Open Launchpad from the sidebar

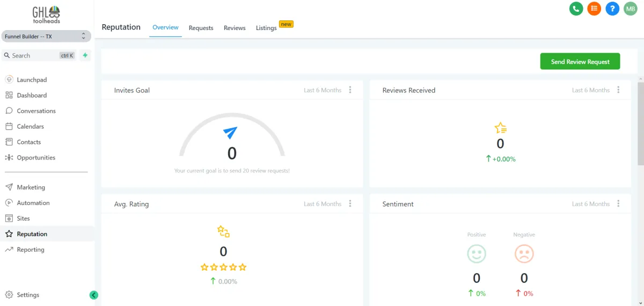(32, 80)
